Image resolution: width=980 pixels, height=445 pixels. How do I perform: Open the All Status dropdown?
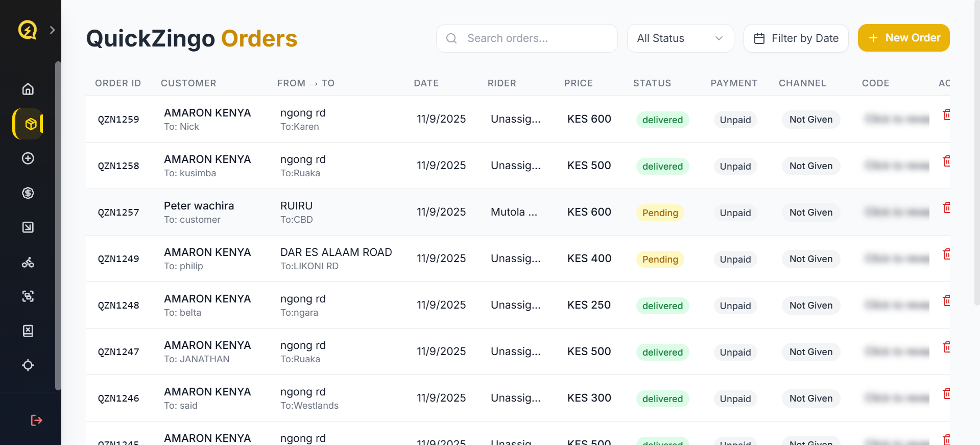click(x=680, y=38)
